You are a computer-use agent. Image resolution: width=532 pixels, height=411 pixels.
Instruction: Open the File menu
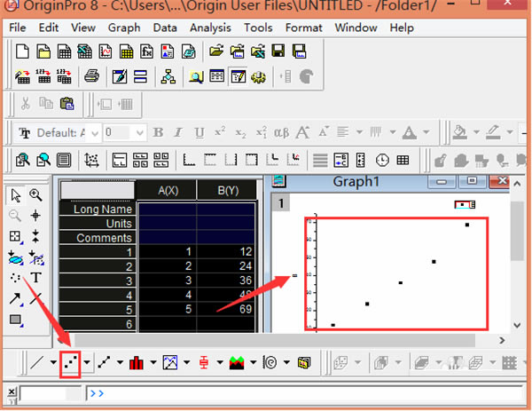point(18,28)
